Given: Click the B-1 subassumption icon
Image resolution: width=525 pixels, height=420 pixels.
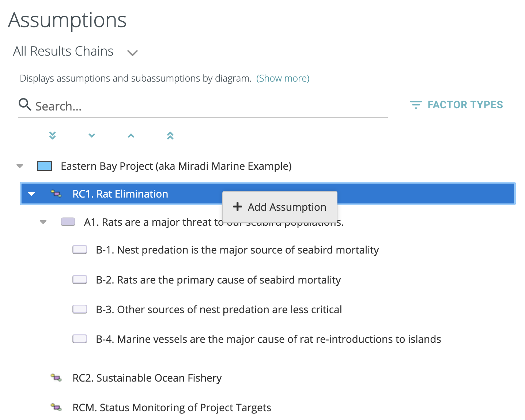Looking at the screenshot, I should coord(80,250).
